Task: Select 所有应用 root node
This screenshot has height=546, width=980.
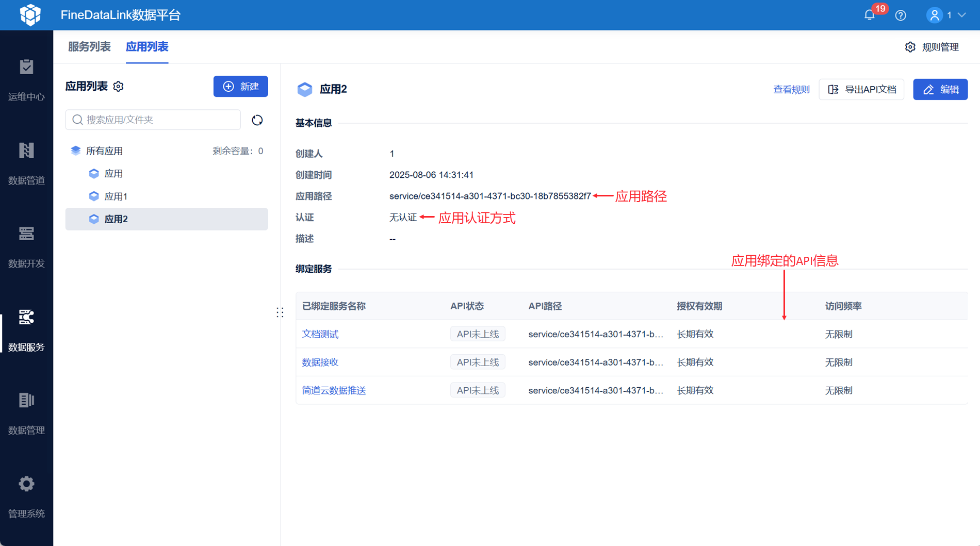Action: [x=104, y=151]
